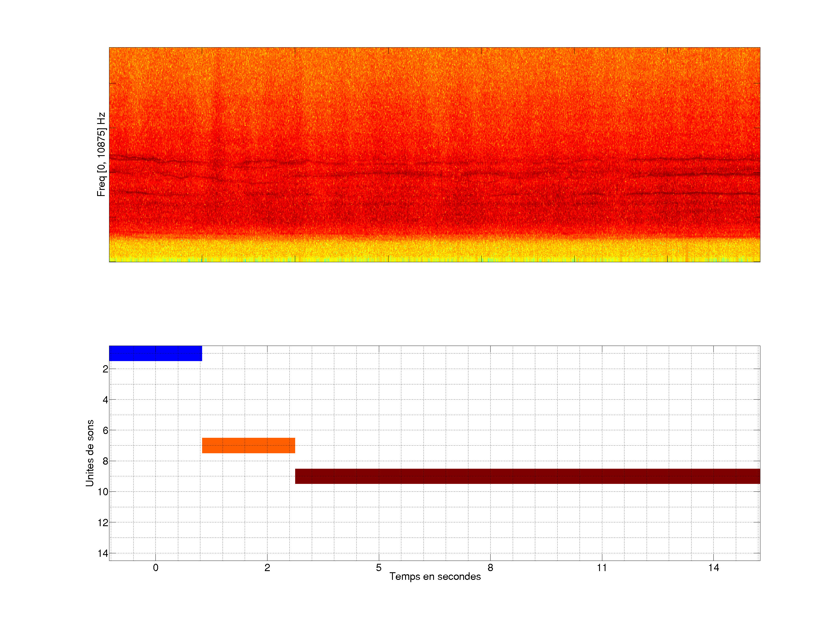Click x-axis tick label 0
This screenshot has height=630, width=840.
(155, 568)
